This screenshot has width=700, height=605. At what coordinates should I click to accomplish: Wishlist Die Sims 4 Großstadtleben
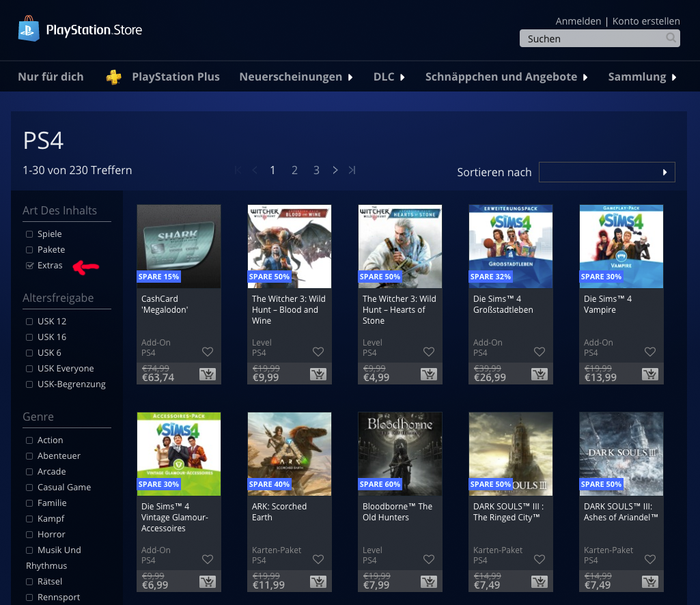540,352
